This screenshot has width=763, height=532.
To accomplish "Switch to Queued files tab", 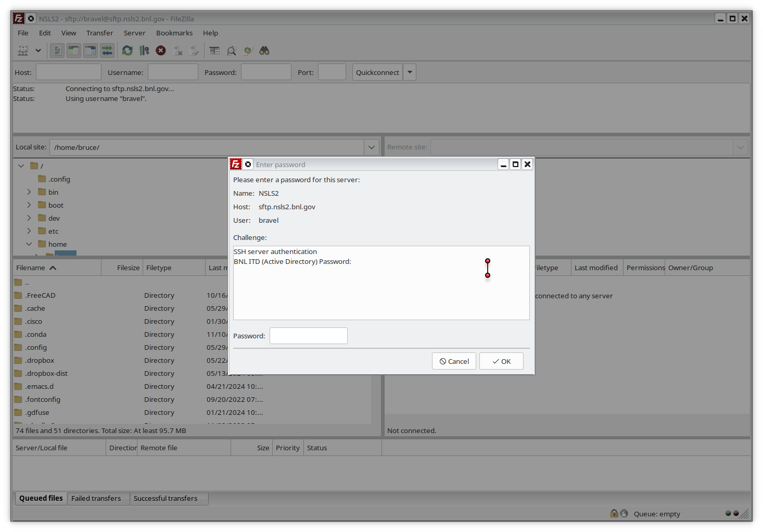I will pyautogui.click(x=41, y=498).
